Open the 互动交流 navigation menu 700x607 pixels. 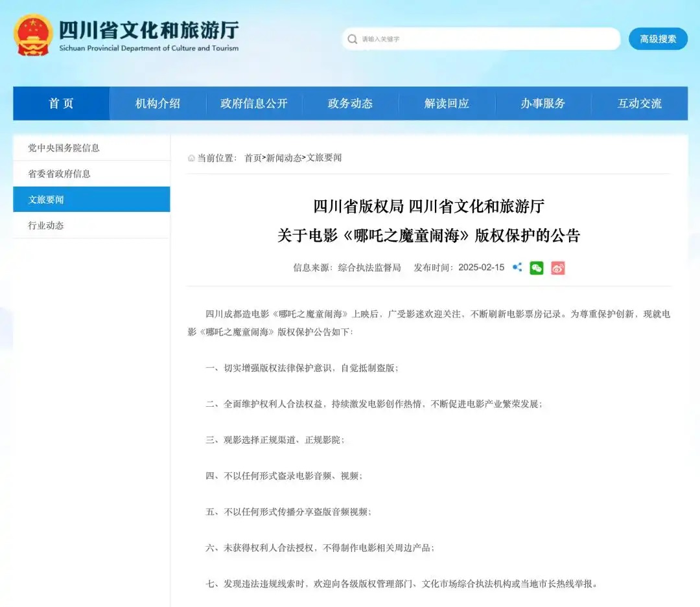coord(639,103)
